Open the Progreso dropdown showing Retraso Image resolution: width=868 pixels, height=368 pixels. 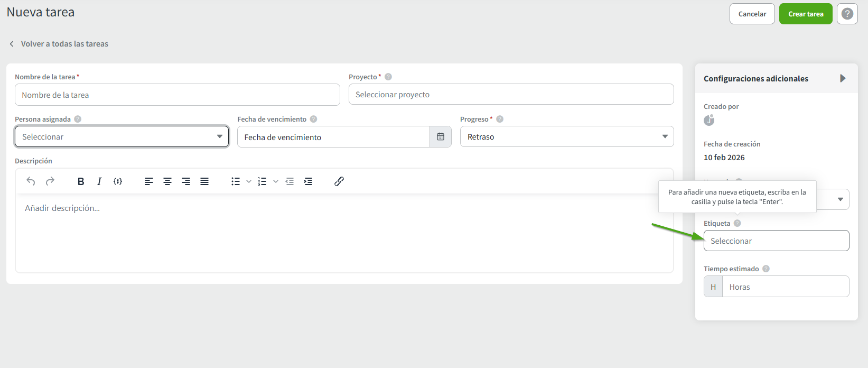click(x=566, y=137)
